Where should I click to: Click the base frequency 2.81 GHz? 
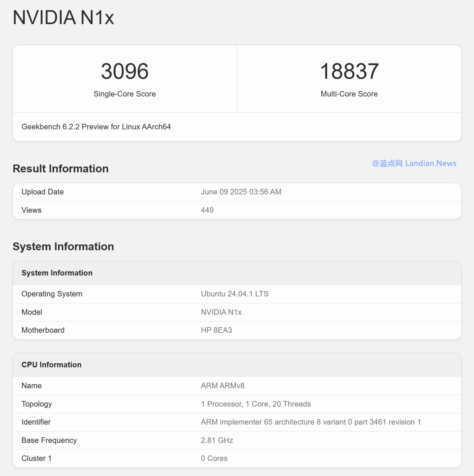pos(217,440)
